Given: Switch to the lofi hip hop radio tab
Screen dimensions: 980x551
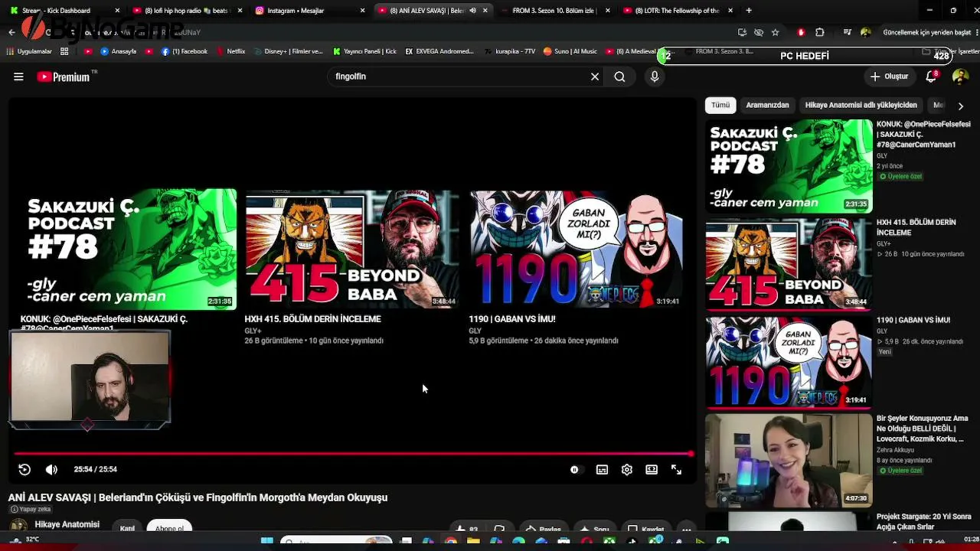Looking at the screenshot, I should click(x=187, y=11).
